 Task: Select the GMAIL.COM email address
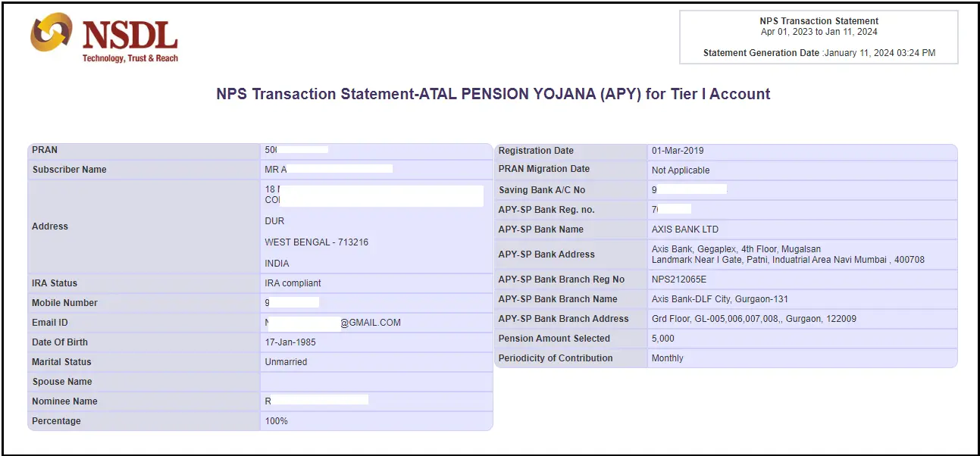(333, 323)
